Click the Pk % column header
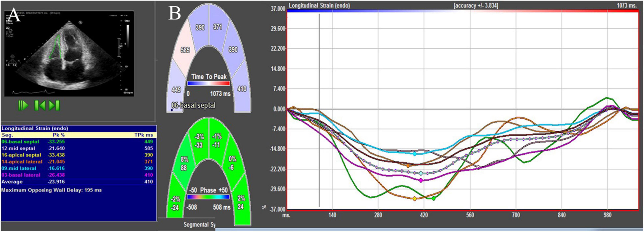 [x=58, y=135]
